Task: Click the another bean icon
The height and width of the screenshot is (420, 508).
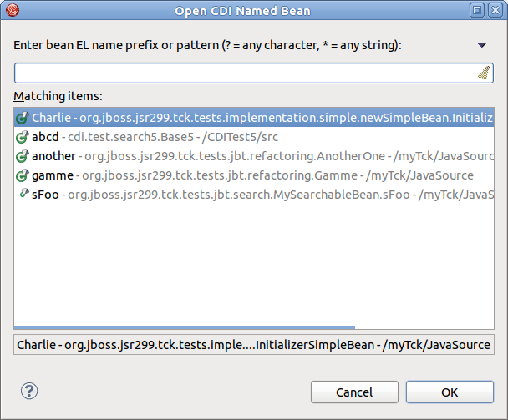Action: [23, 156]
